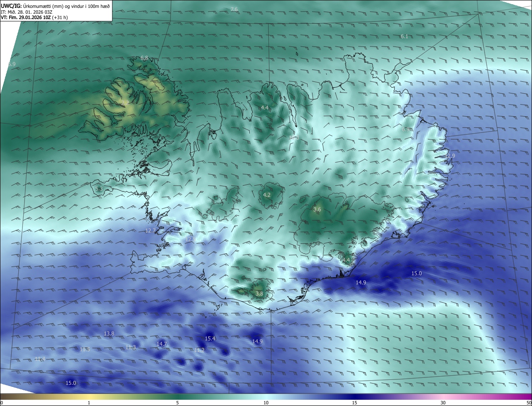
Task: Click the 14.7 value label
Action: click(x=162, y=344)
